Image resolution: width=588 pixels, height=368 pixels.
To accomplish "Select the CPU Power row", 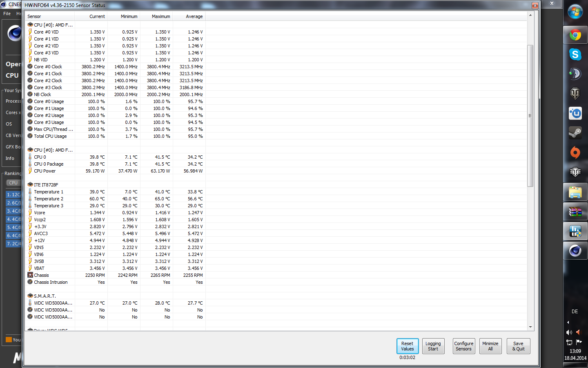I will (115, 171).
